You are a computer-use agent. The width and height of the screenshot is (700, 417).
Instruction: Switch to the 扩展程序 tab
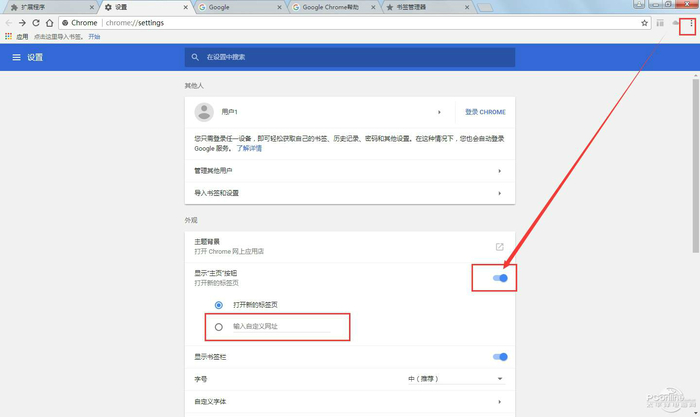[x=49, y=7]
